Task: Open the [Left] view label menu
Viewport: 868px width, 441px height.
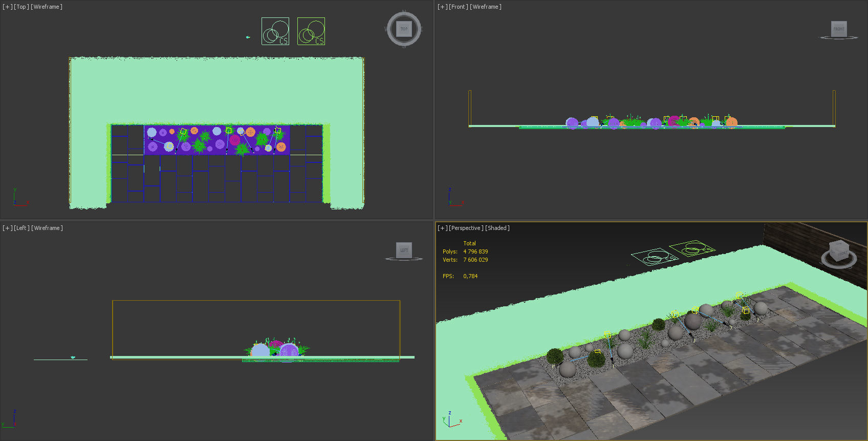Action: click(x=21, y=228)
